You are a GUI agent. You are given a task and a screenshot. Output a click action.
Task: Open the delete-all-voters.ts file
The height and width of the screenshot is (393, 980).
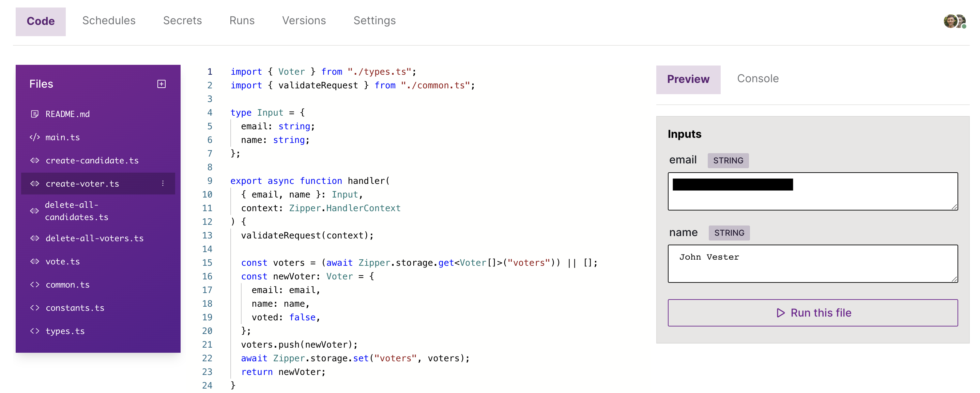pyautogui.click(x=94, y=238)
